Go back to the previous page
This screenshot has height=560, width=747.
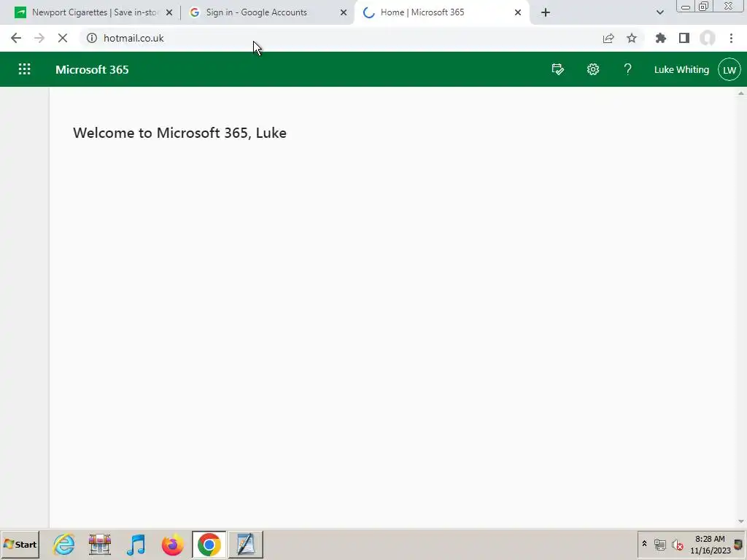point(16,38)
